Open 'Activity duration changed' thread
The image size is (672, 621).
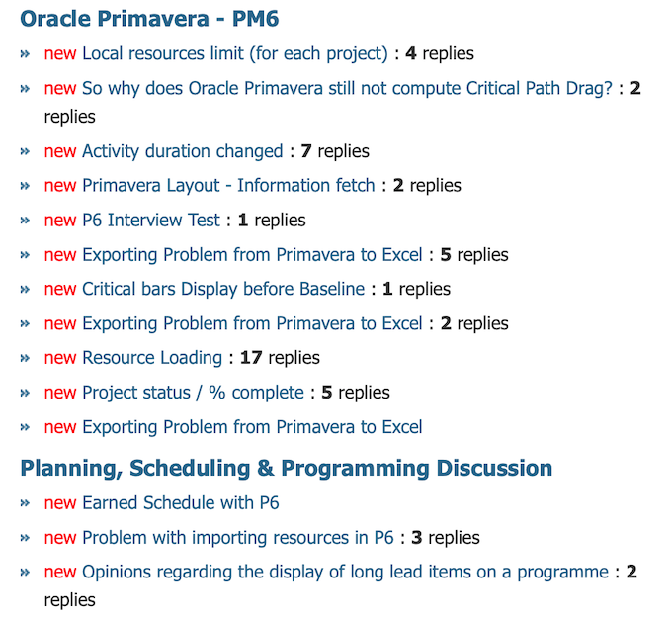(x=183, y=151)
